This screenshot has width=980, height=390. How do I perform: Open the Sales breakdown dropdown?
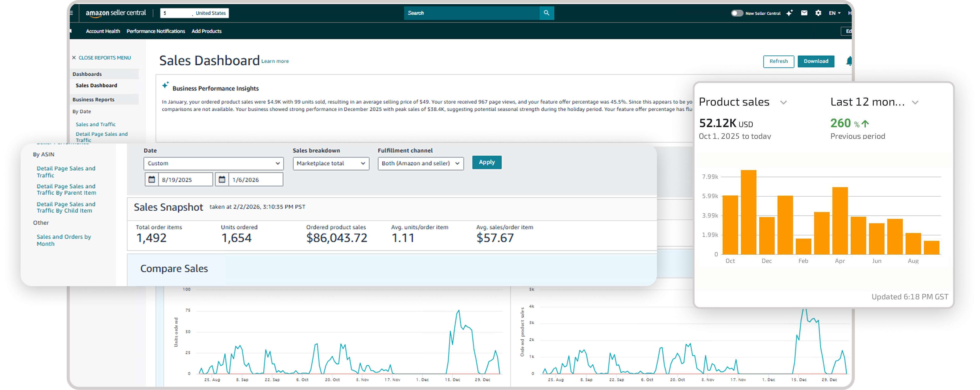click(330, 163)
